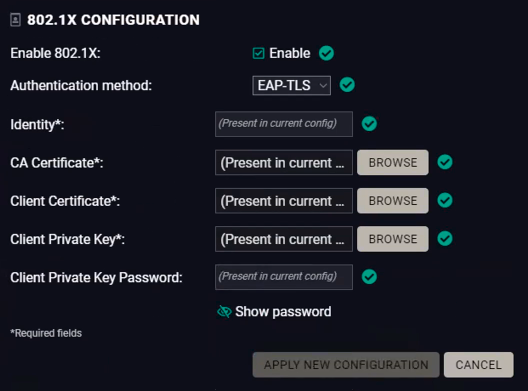Click green checkmark next to EAP-TLS dropdown
The height and width of the screenshot is (391, 528).
point(347,85)
